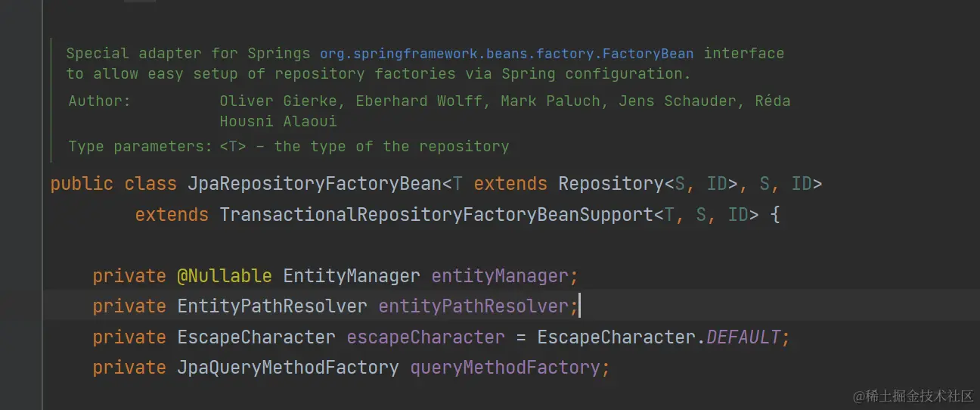Click the Repository type in the class declaration
The width and height of the screenshot is (980, 410).
610,184
